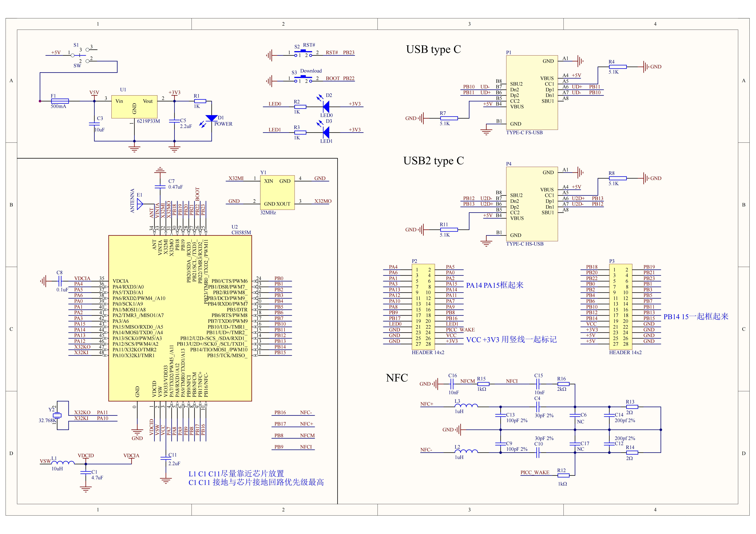Click the X32MO label at Y1 pin 3
Viewport: 756px width, 534px height.
323,201
